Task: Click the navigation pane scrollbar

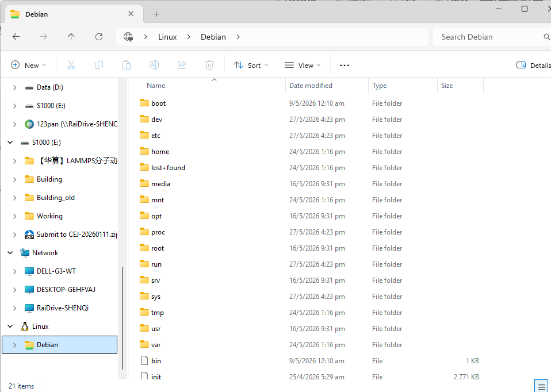Action: pos(123,318)
